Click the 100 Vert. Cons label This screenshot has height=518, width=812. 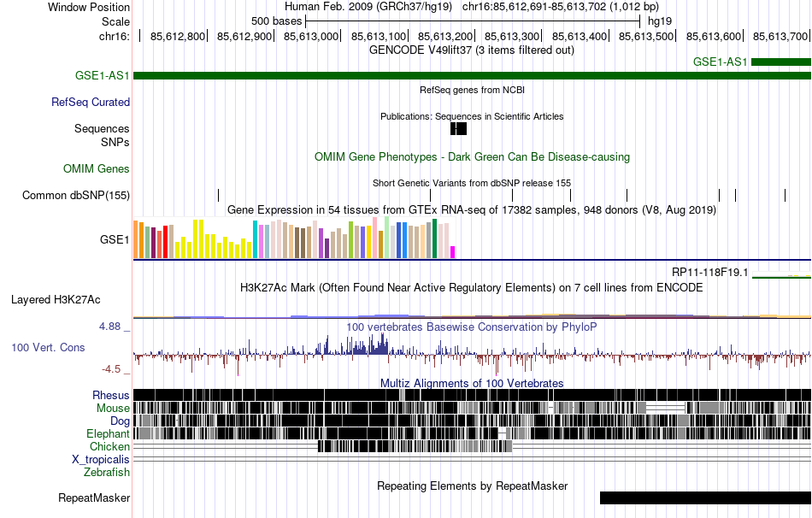pos(48,348)
